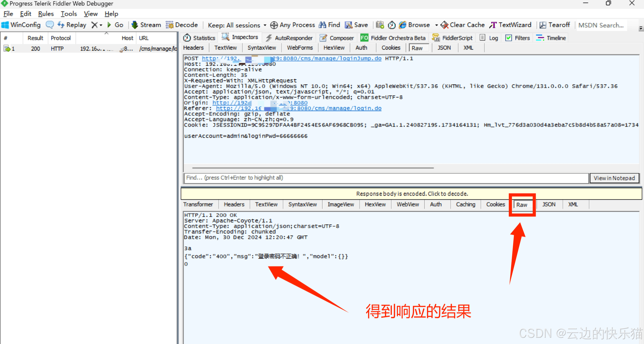644x344 pixels.
Task: Click the request horizontal scrollbar
Action: tap(313, 168)
